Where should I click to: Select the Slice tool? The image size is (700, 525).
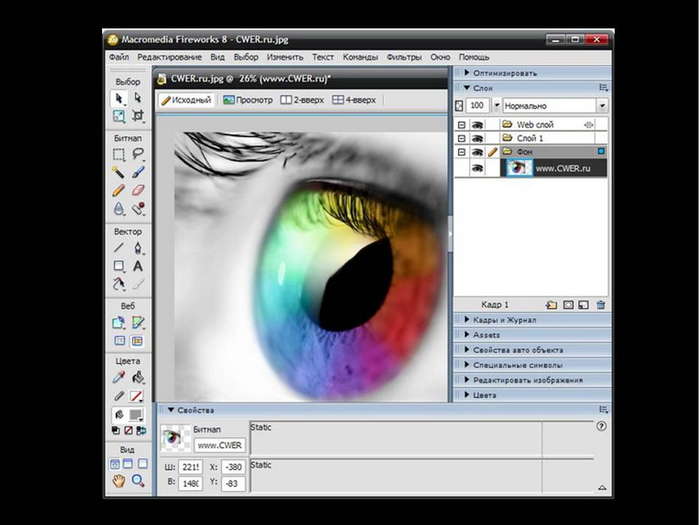(x=138, y=322)
